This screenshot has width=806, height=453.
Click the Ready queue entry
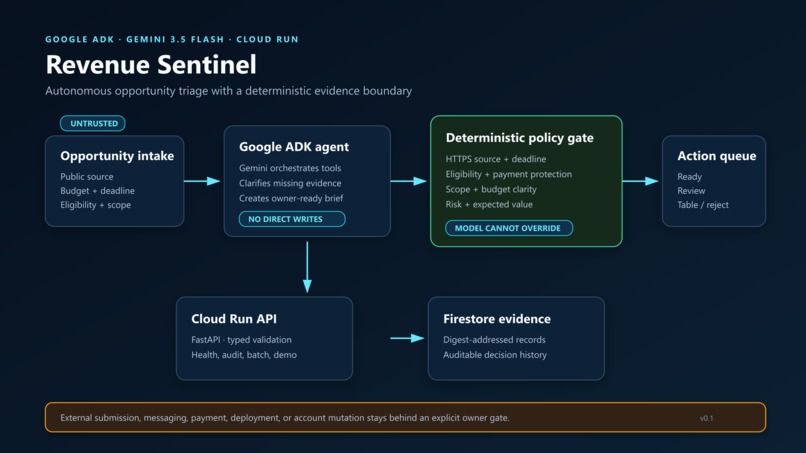689,177
